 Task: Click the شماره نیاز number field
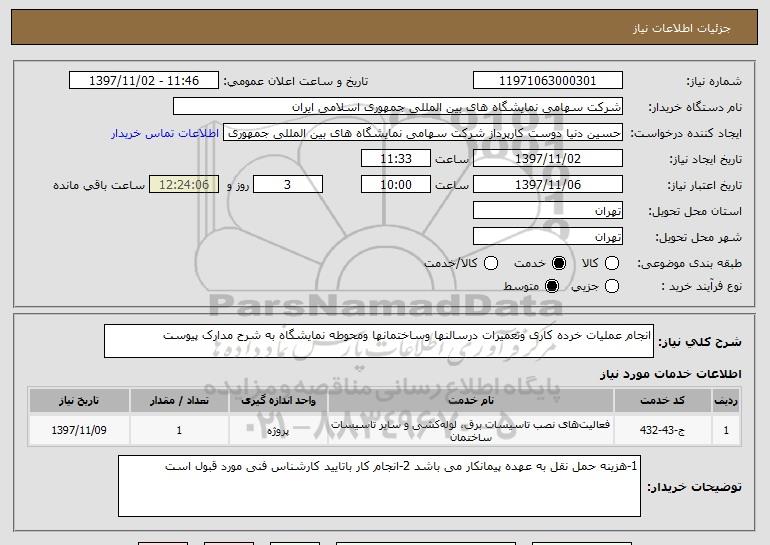548,81
